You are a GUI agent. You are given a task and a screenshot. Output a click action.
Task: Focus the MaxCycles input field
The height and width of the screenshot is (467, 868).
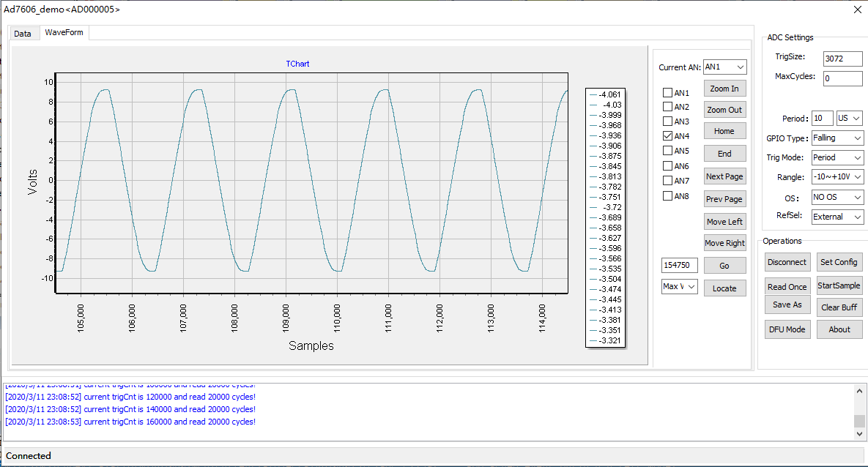coord(842,78)
